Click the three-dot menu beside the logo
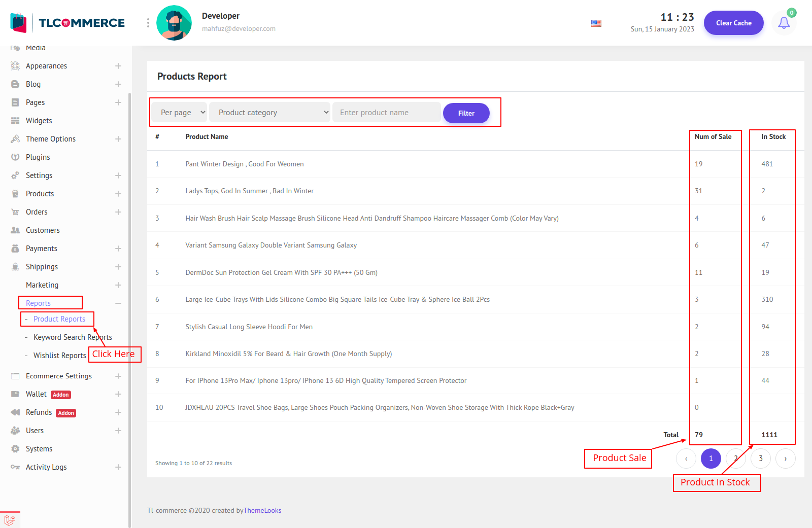812x528 pixels. [148, 23]
